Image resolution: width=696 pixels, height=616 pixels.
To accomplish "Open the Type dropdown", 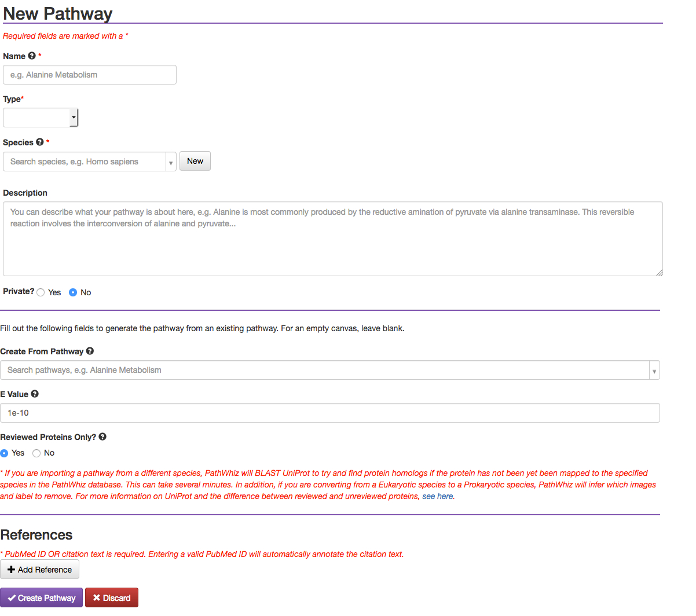I will [41, 118].
